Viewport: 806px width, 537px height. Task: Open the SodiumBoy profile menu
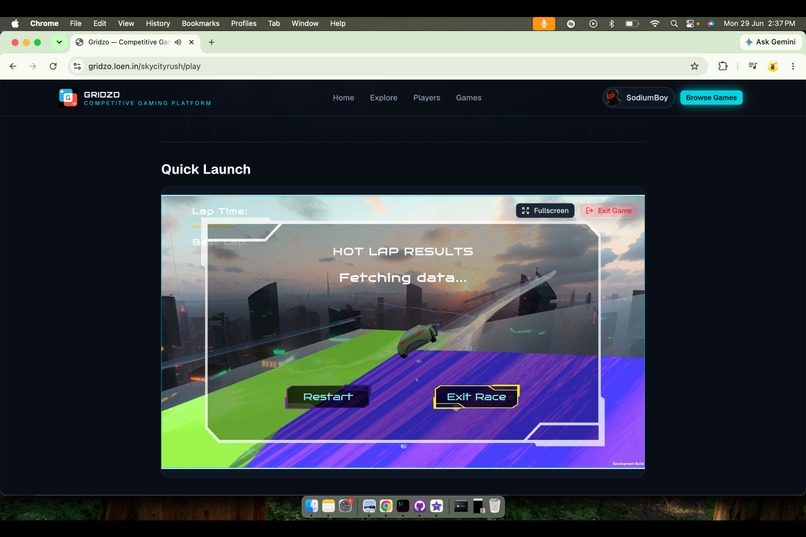pyautogui.click(x=638, y=98)
